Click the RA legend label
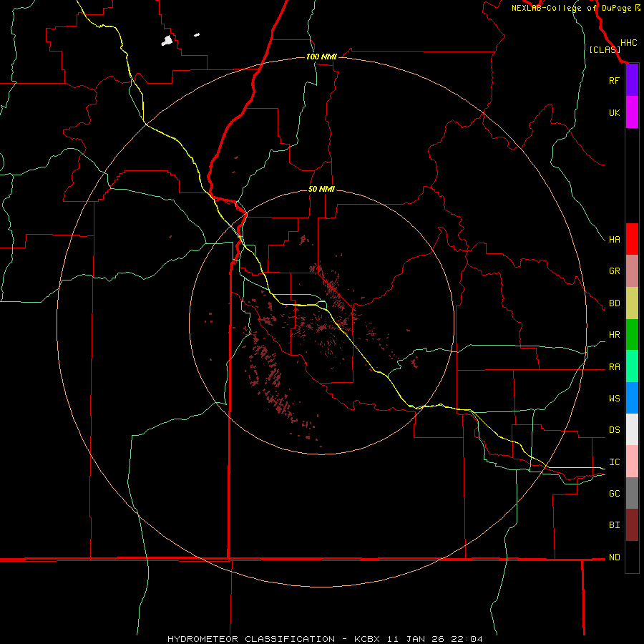 [x=614, y=366]
